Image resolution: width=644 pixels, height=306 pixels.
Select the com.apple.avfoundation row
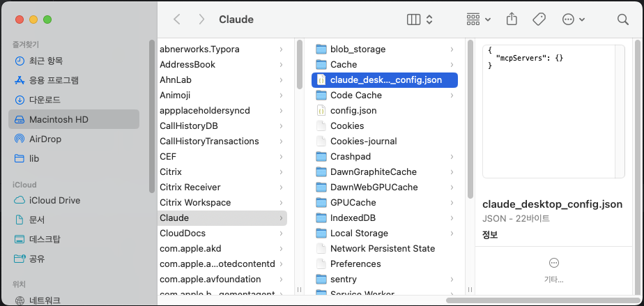222,280
